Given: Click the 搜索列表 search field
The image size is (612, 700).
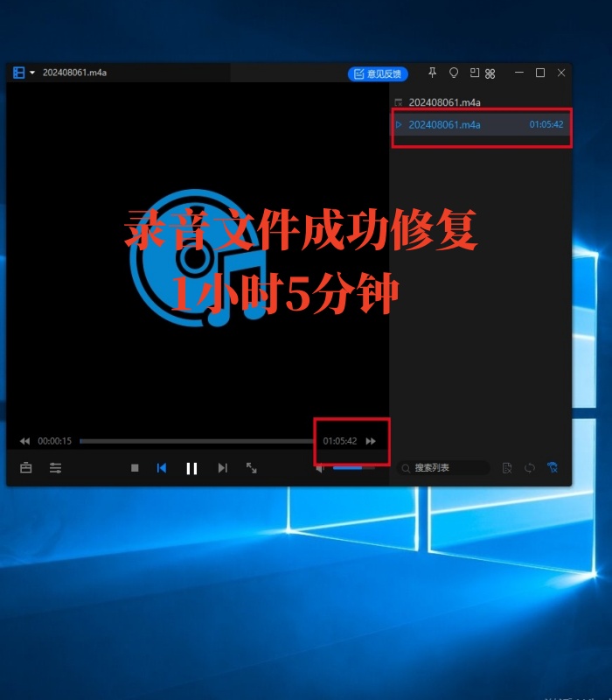Looking at the screenshot, I should pos(443,468).
